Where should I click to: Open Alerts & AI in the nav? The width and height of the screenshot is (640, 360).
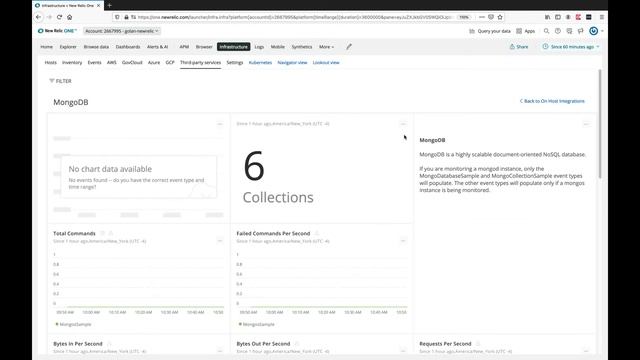(x=158, y=47)
